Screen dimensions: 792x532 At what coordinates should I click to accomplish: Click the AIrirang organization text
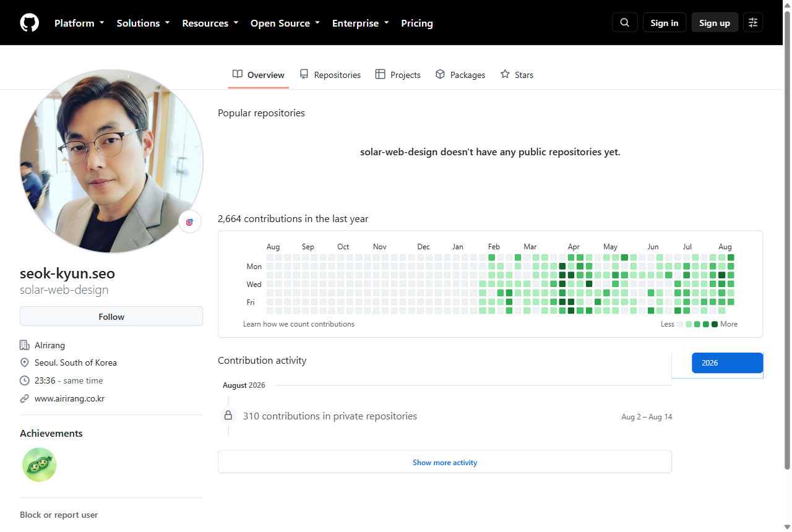click(x=49, y=345)
